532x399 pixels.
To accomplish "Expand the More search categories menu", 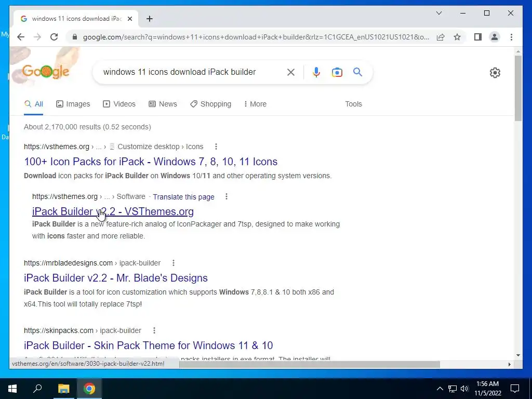I will tap(255, 104).
